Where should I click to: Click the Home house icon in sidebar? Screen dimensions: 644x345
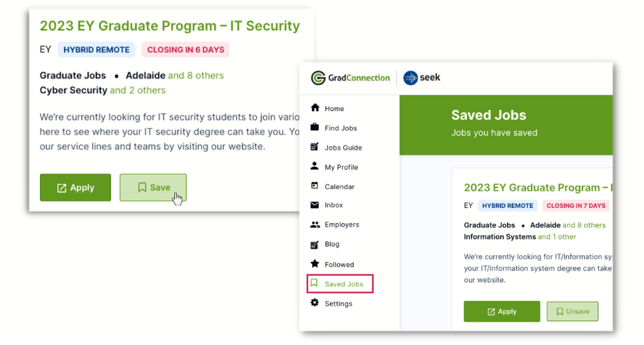315,108
